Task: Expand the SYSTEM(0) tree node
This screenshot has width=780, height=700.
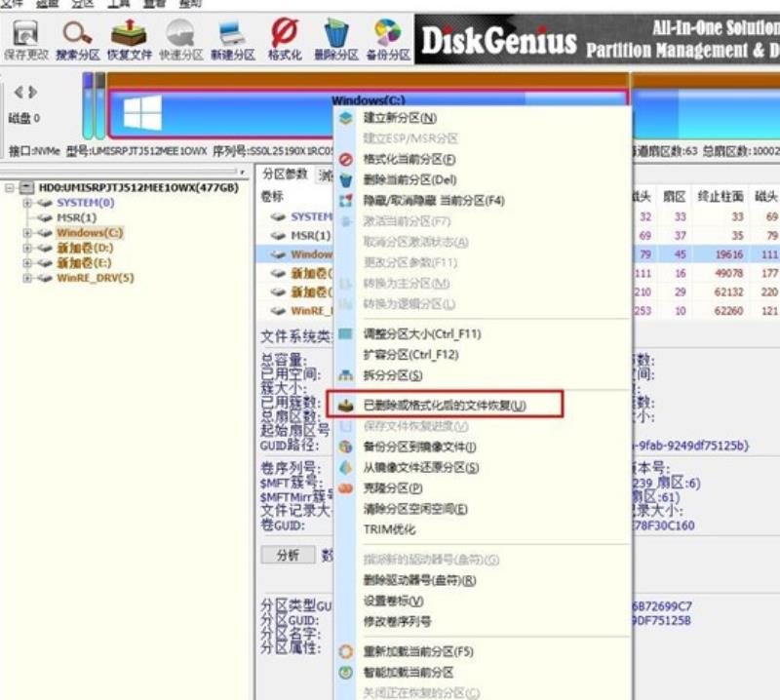Action: click(x=27, y=203)
